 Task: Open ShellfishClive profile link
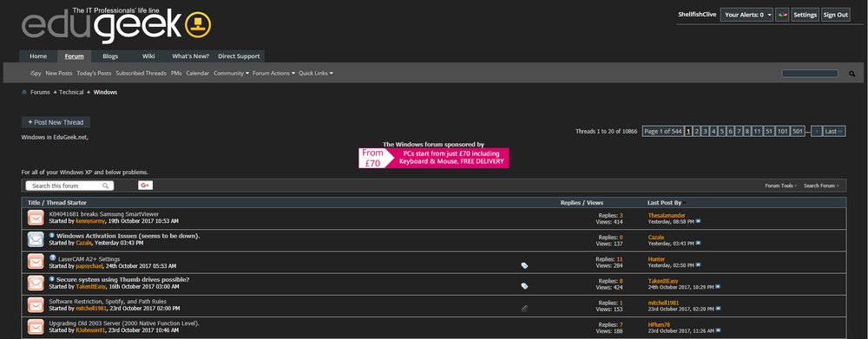pyautogui.click(x=698, y=15)
